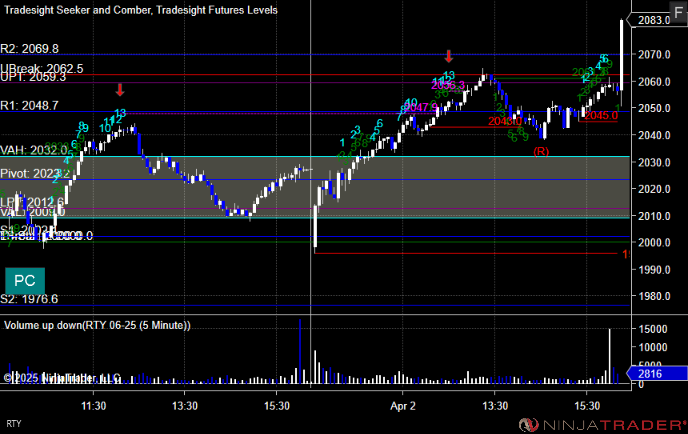
Task: Click the magenta 2056.3 price label
Action: [x=448, y=85]
